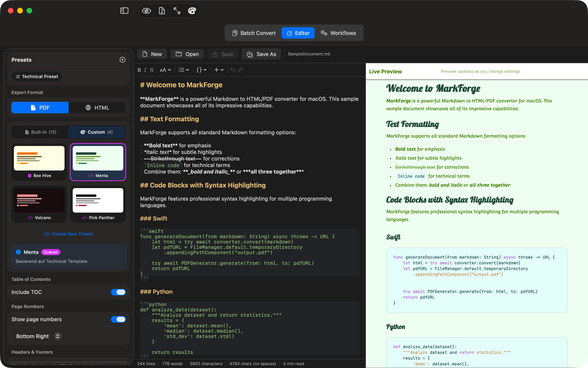Click the 244 lines status entry

point(146,364)
